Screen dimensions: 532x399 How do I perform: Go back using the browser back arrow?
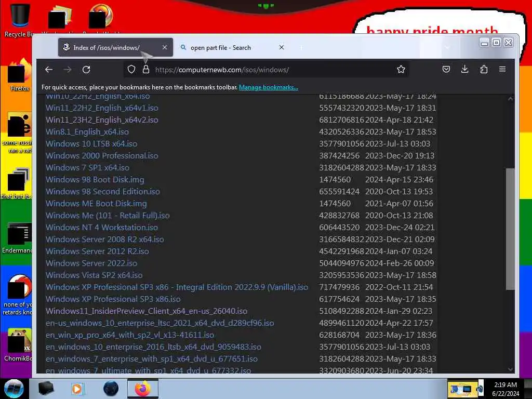pos(49,70)
